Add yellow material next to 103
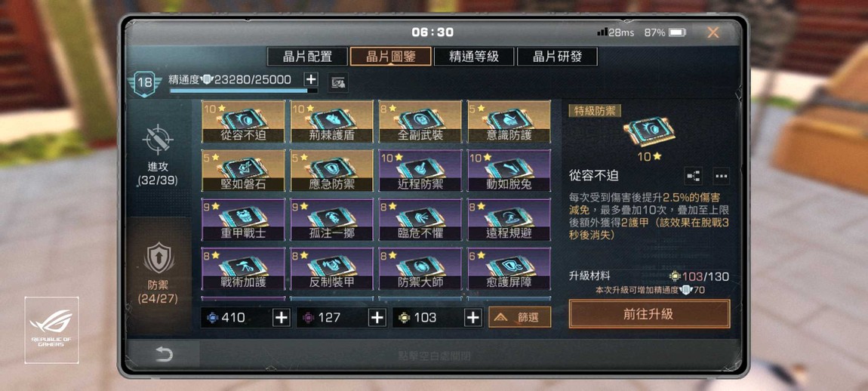Screen dimensions: 868x391 coord(472,317)
